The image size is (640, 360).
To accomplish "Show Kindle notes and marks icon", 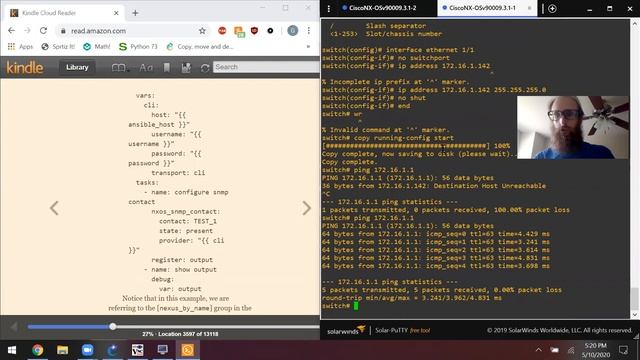I will [186, 68].
